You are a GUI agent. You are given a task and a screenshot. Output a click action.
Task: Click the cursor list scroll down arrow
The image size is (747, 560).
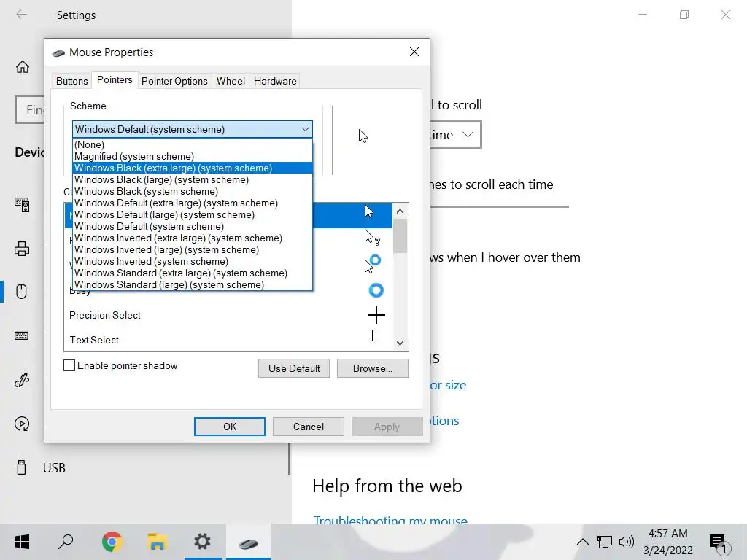400,343
